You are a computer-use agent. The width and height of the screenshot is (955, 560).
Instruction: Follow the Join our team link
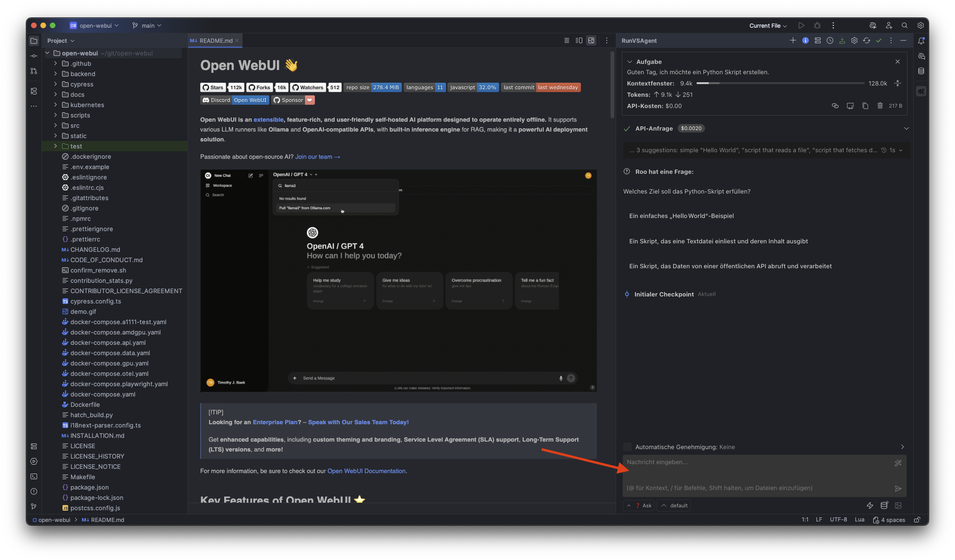click(317, 157)
